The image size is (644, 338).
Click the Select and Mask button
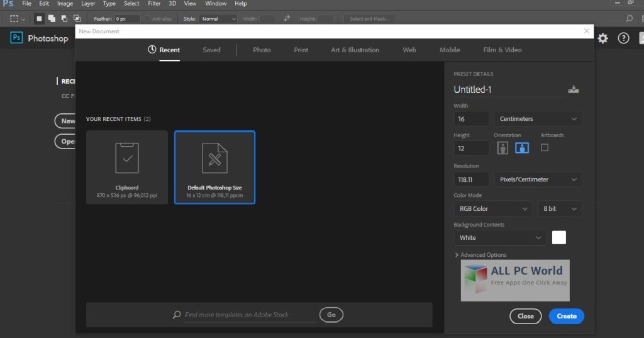tap(370, 18)
